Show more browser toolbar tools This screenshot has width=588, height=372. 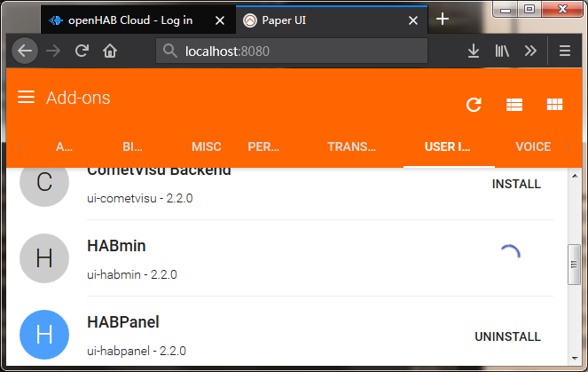pyautogui.click(x=530, y=51)
